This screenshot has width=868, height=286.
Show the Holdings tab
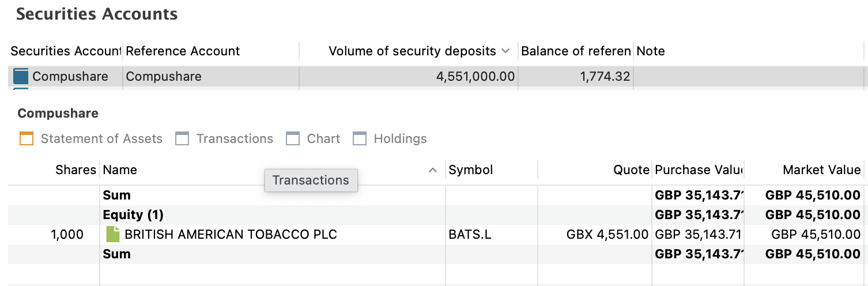[x=400, y=139]
